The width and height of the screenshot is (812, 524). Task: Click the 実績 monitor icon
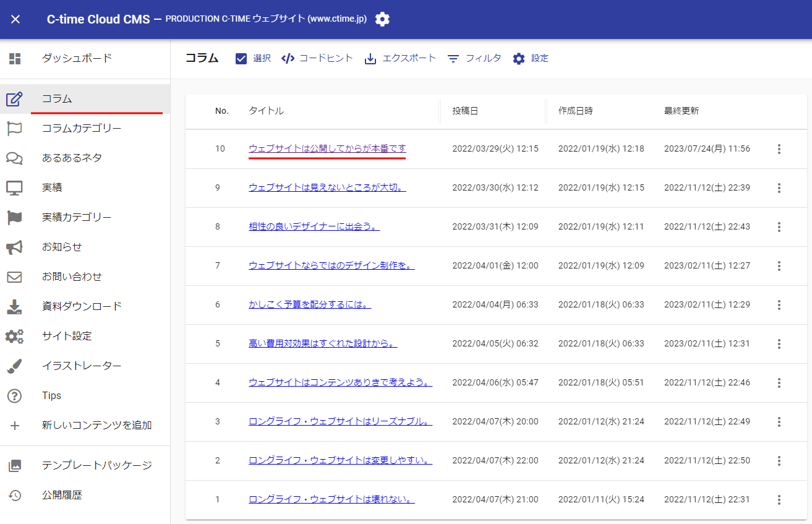point(15,188)
